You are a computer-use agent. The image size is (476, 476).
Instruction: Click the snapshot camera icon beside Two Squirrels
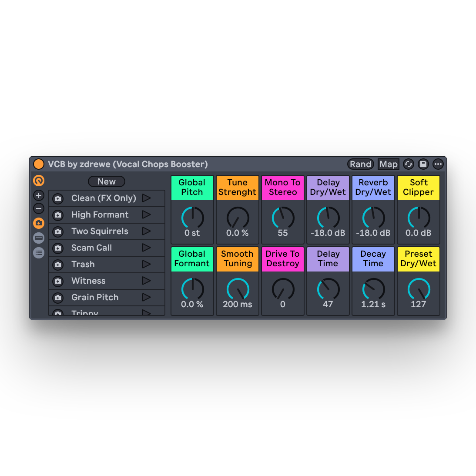(58, 231)
